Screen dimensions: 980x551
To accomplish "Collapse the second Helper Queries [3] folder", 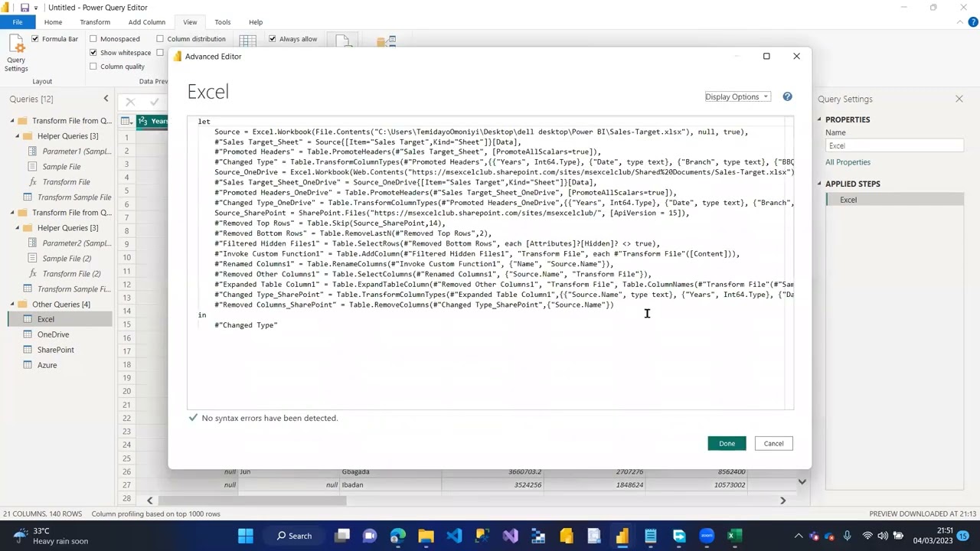I will [x=18, y=228].
